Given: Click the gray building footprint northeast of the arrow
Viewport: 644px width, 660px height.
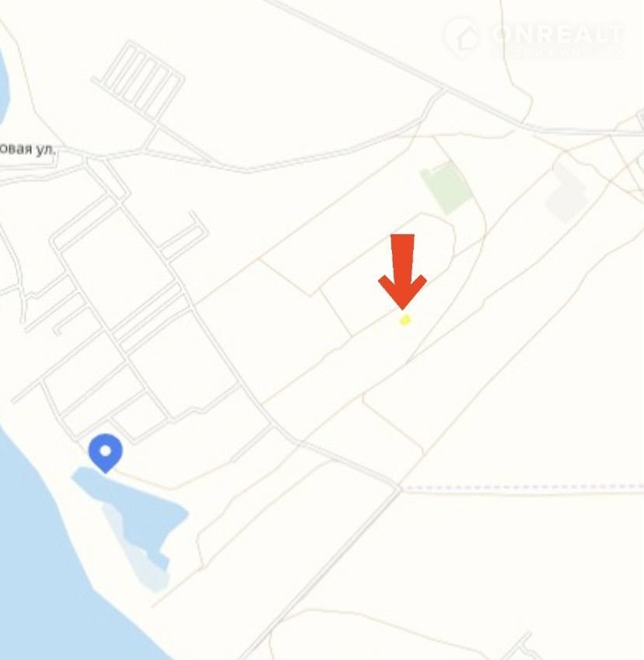Looking at the screenshot, I should tap(566, 193).
